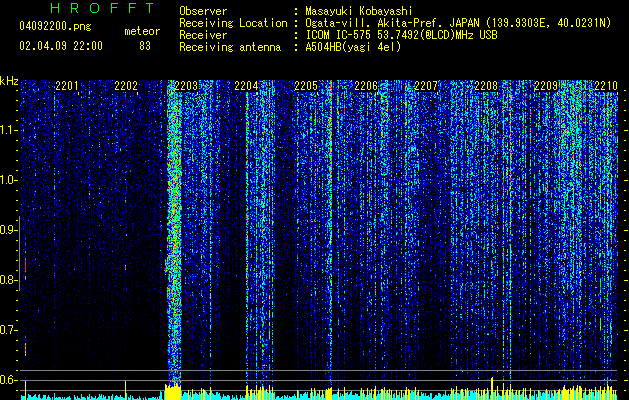Click the Receiving antenna label
Viewport: 629px width, 400px height.
tap(230, 47)
